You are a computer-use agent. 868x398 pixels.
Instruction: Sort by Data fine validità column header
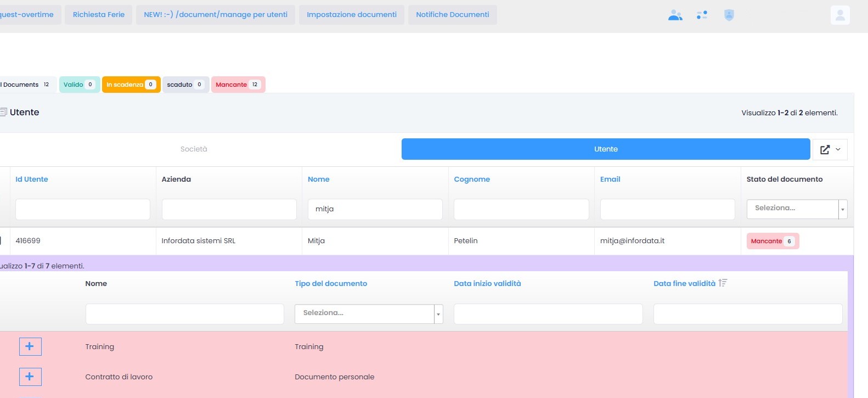click(x=684, y=284)
